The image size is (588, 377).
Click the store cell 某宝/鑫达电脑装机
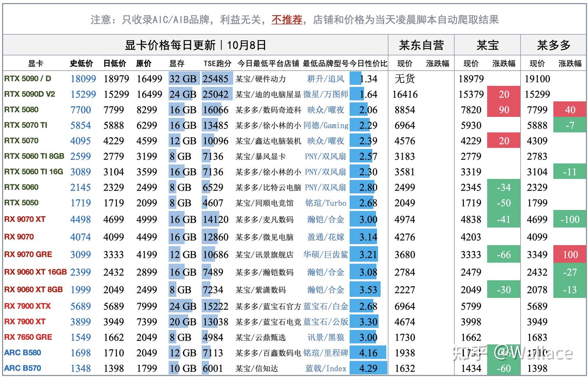[x=268, y=141]
